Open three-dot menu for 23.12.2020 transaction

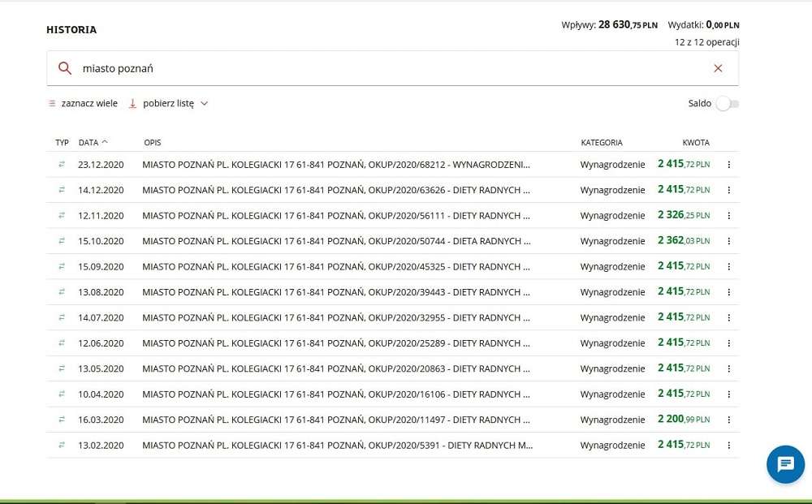click(x=728, y=165)
